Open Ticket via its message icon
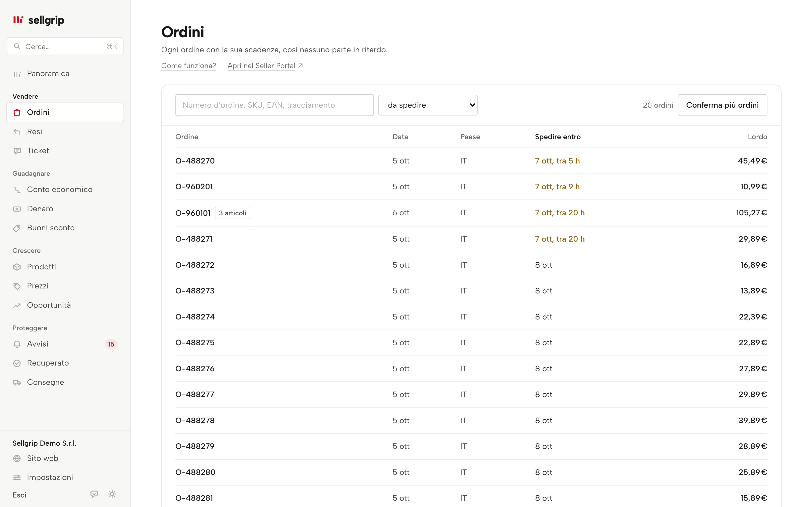The image size is (812, 507). [x=17, y=151]
